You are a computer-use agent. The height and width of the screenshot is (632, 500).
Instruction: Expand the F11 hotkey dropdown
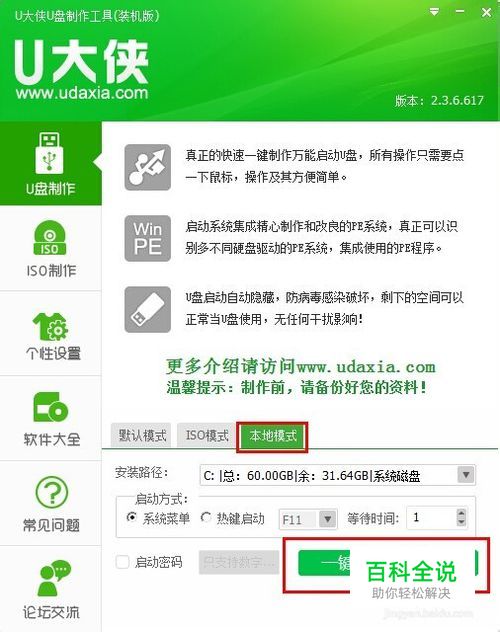[328, 519]
